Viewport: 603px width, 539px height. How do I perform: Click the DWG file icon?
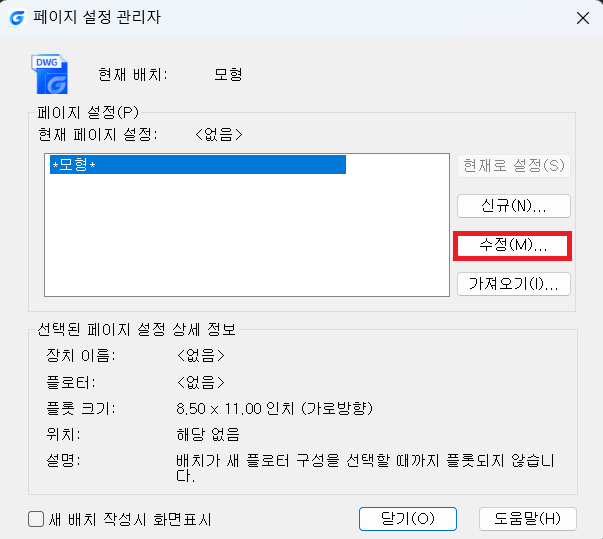pyautogui.click(x=50, y=74)
